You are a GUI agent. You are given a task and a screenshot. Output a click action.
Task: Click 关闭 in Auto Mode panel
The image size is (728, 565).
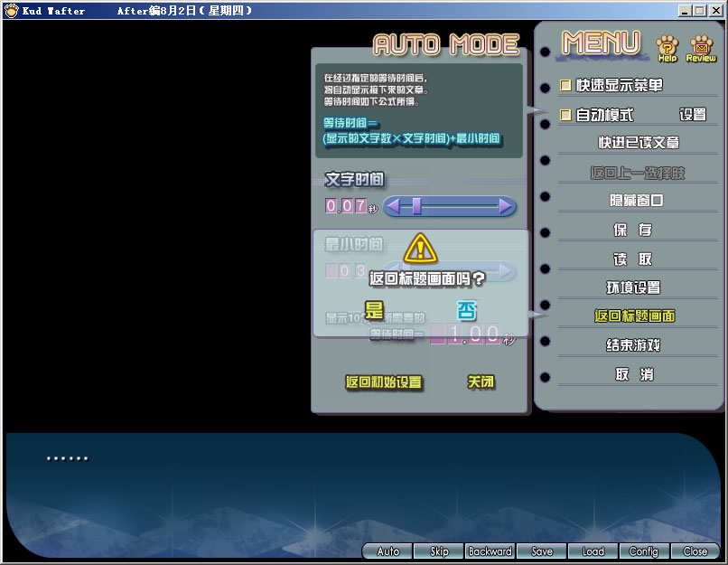click(481, 381)
